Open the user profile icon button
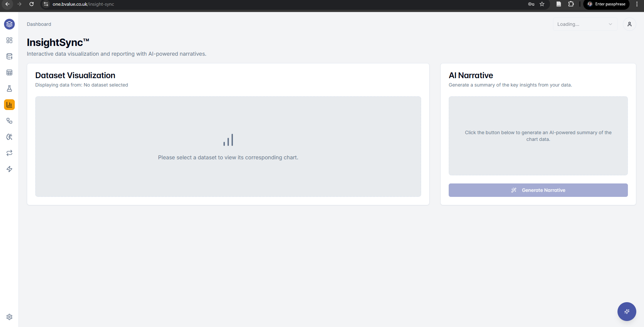The height and width of the screenshot is (327, 644). [629, 24]
